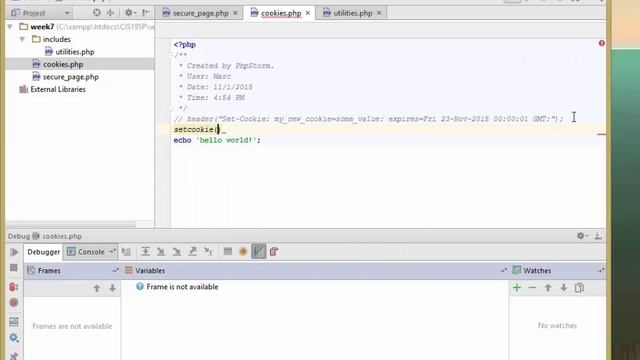Click Run to Cursor icon
The image size is (640, 360).
(208, 252)
